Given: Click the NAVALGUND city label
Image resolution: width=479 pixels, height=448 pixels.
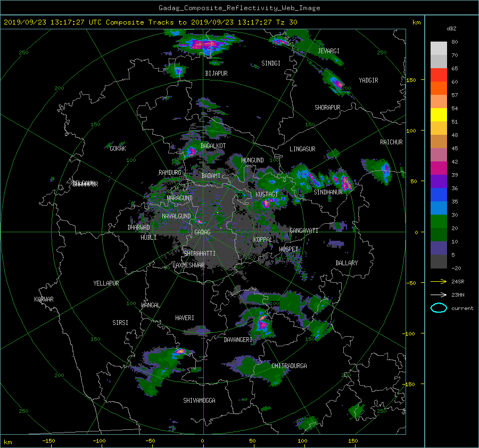Looking at the screenshot, I should pos(176,216).
